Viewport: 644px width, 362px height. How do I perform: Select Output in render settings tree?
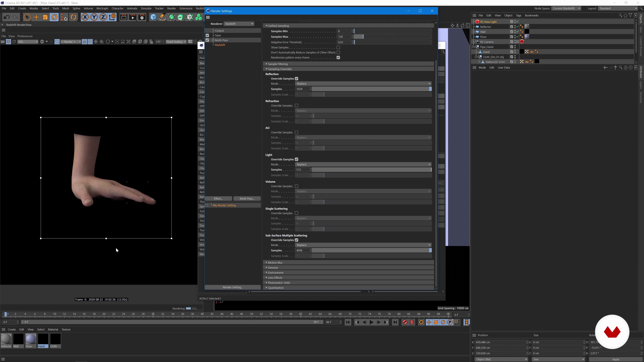(220, 31)
